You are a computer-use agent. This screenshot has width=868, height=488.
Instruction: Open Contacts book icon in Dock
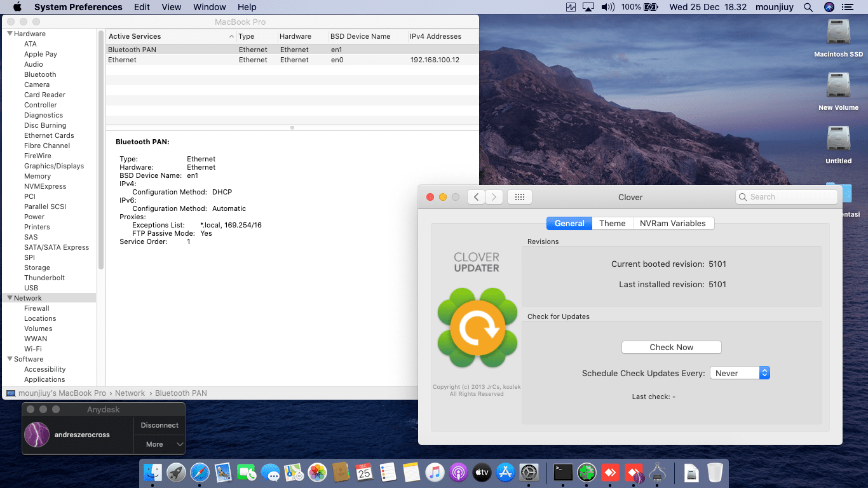341,472
